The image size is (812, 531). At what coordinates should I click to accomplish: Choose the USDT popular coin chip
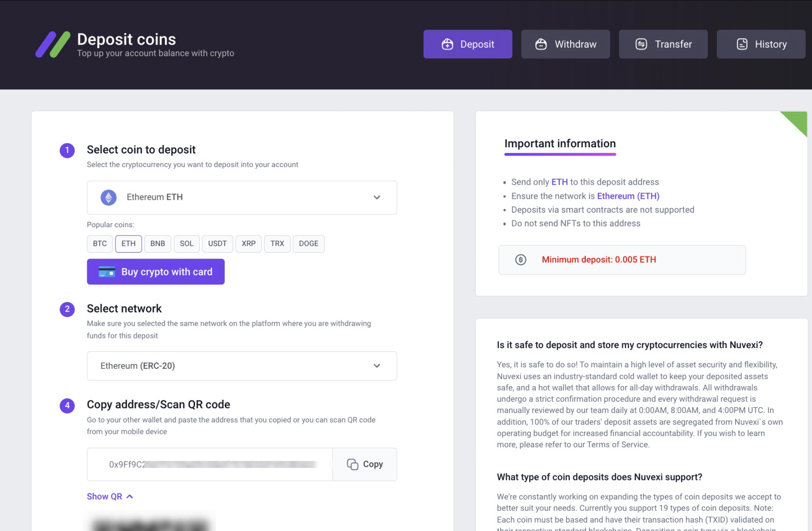[x=217, y=244]
